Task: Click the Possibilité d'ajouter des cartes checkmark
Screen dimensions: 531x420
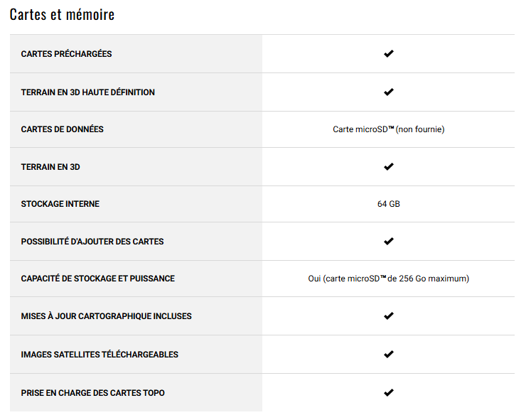Action: click(x=388, y=241)
